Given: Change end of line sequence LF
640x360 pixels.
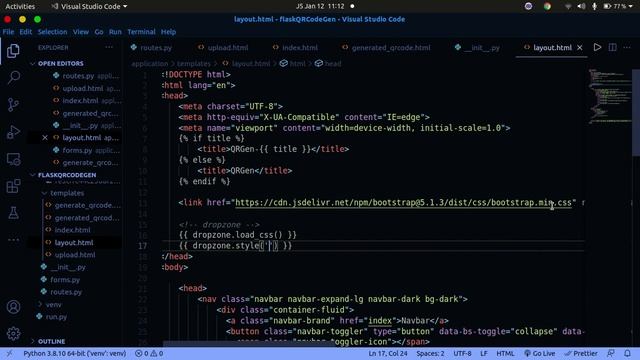Looking at the screenshot, I should click(484, 353).
